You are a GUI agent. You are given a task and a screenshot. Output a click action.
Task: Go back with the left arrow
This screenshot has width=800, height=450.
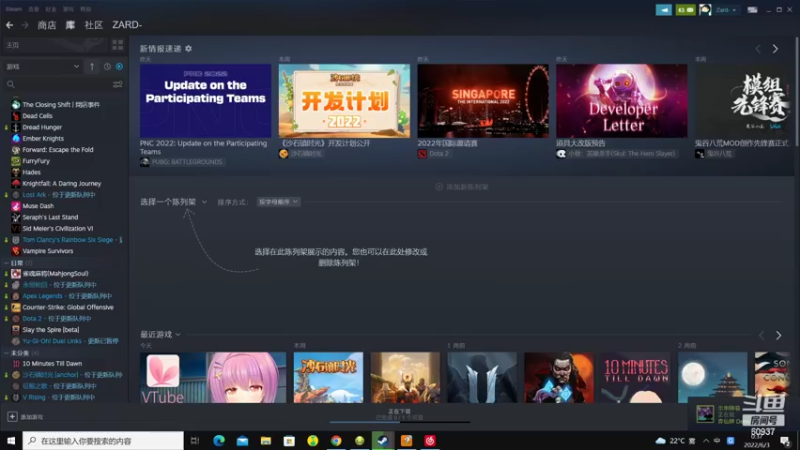10,25
